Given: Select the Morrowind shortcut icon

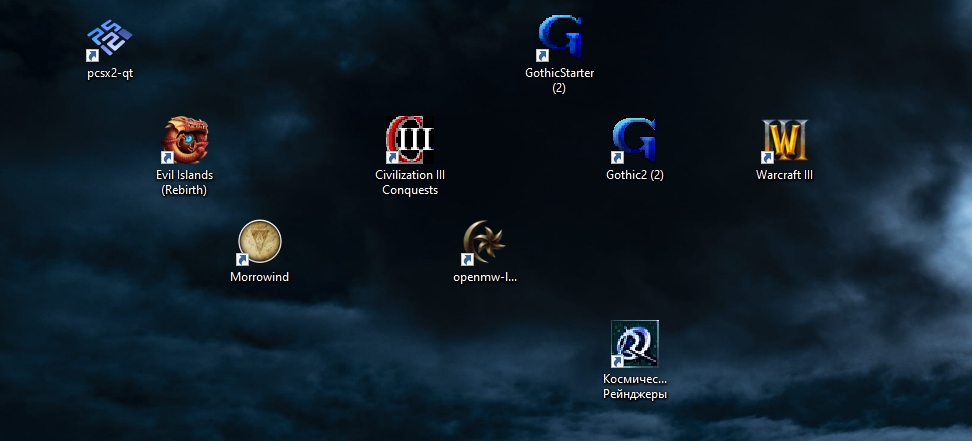Looking at the screenshot, I should pos(260,242).
